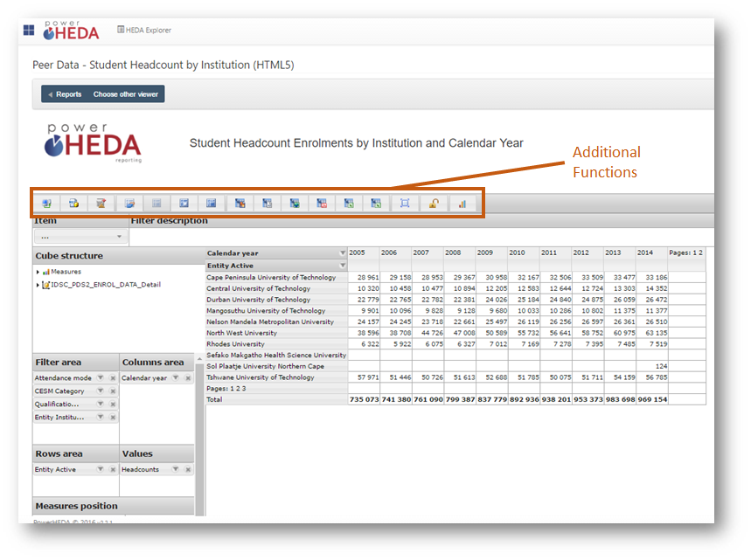This screenshot has width=751, height=560.
Task: Click the side panel scroll up arrow
Action: coord(199,358)
